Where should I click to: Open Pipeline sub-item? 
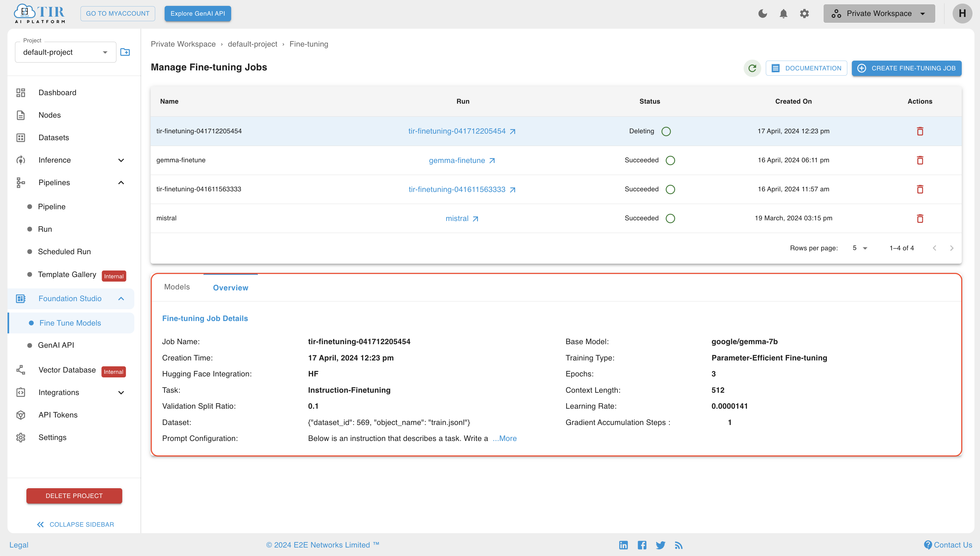[x=52, y=207]
